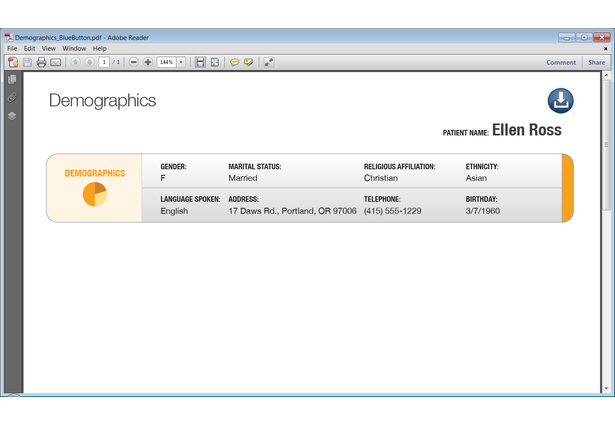Viewport: 615px width, 424px height.
Task: Click language spoken value English
Action: coord(174,211)
